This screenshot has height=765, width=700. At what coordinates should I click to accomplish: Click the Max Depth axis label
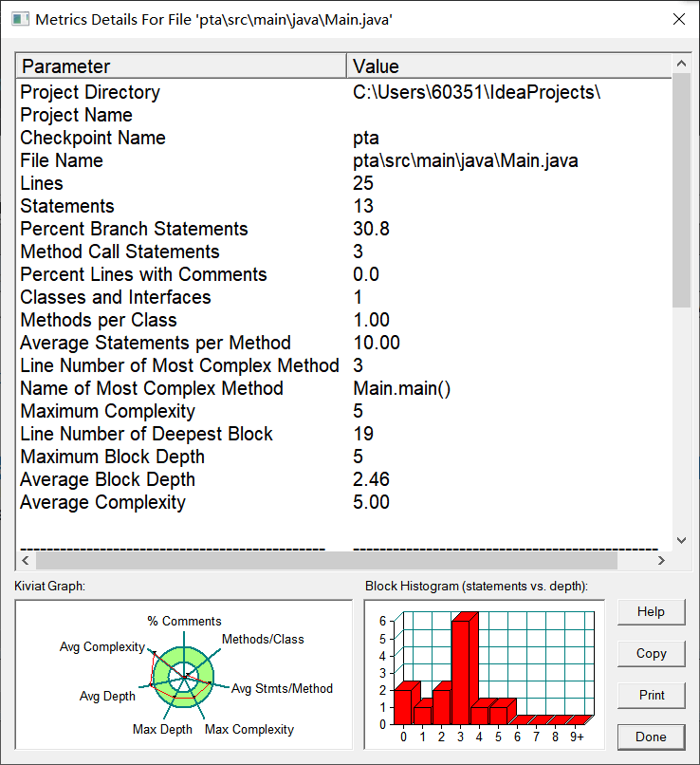tap(162, 729)
